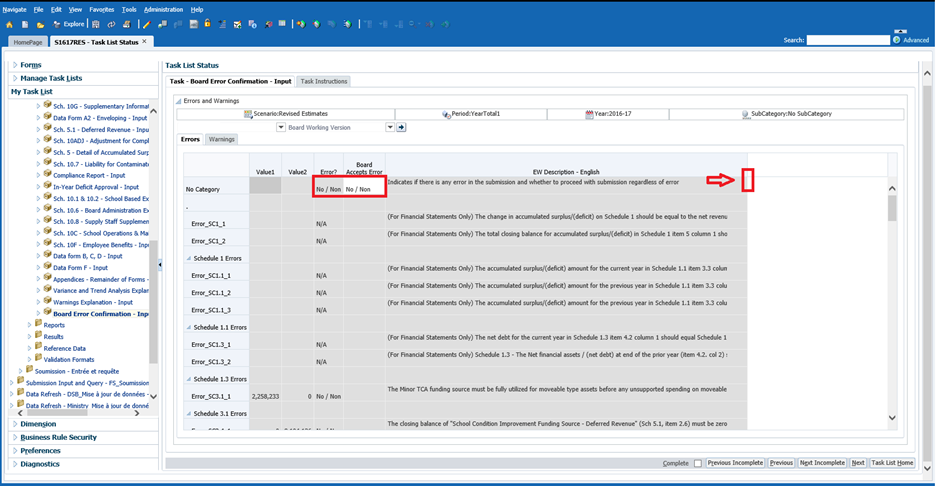Click the Period icon beside YearTotal1
936x486 pixels.
point(446,114)
